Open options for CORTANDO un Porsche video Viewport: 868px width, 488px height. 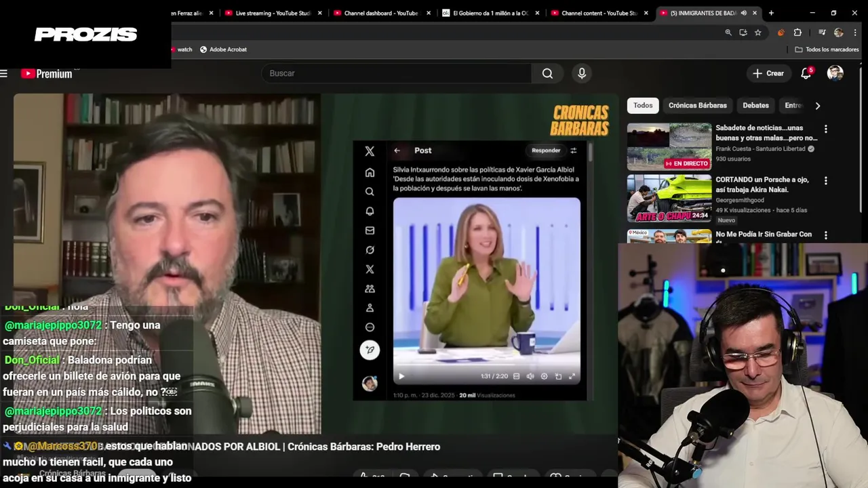[825, 181]
